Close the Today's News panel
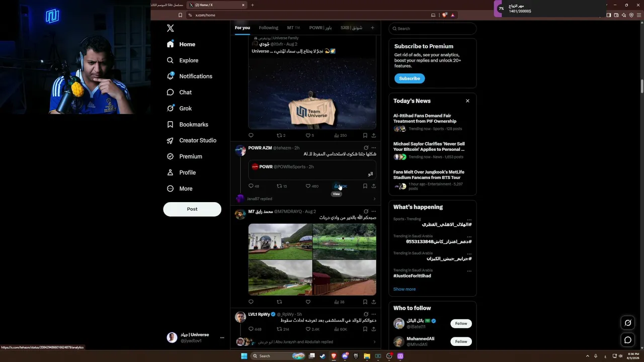644x362 pixels. pyautogui.click(x=467, y=101)
